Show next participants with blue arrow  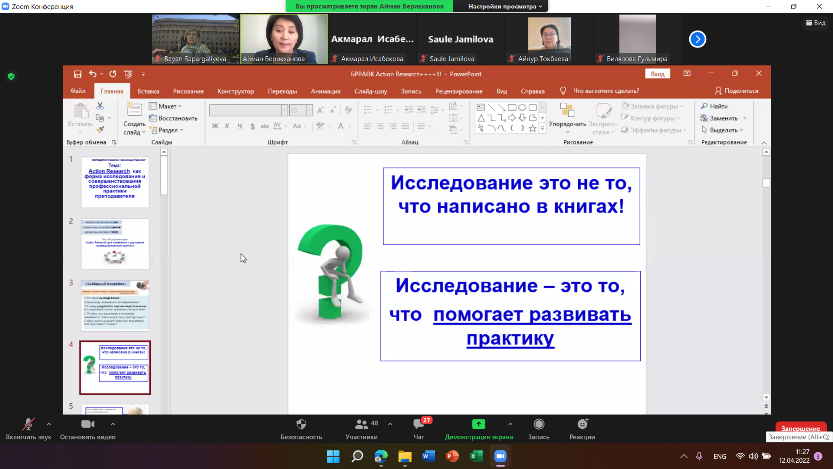pos(698,39)
